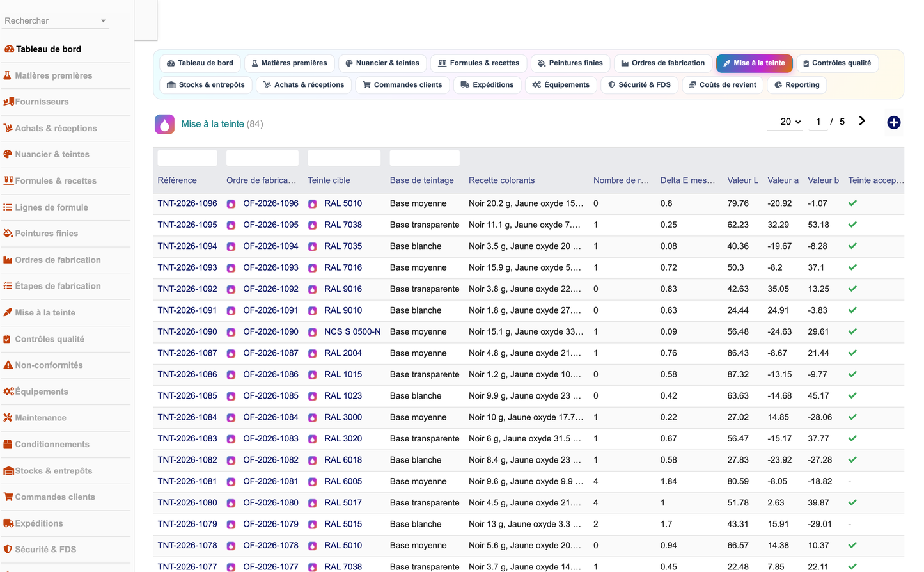Image resolution: width=924 pixels, height=572 pixels.
Task: Open target tint NCS S 0500-N
Action: [352, 331]
